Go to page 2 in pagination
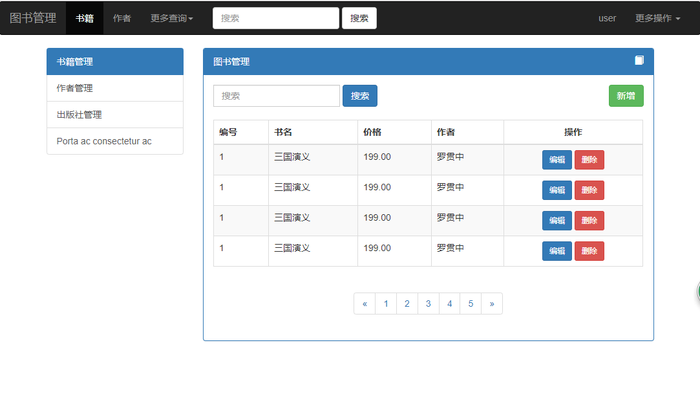Screen dimensions: 700x398 tap(407, 304)
